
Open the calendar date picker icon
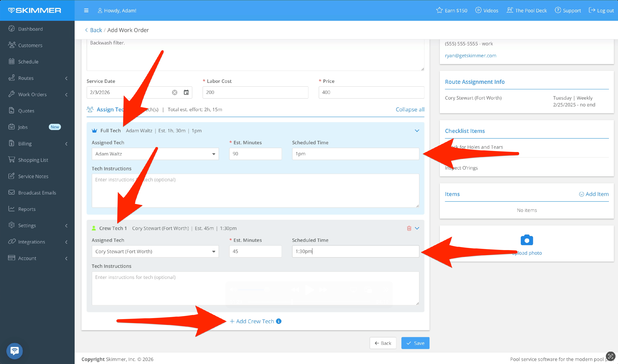[x=186, y=92]
